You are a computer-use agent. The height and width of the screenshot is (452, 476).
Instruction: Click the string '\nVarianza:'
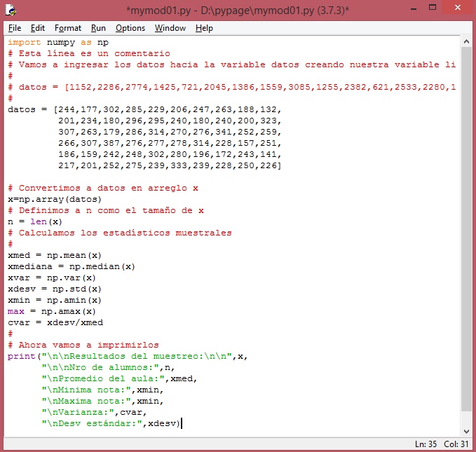click(x=78, y=412)
